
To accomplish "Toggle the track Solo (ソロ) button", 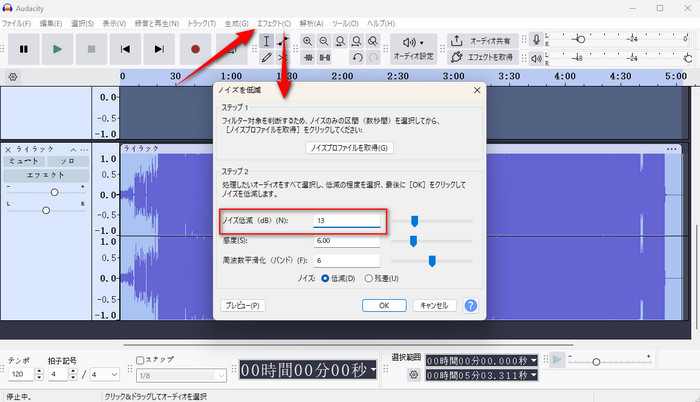I will click(x=68, y=161).
